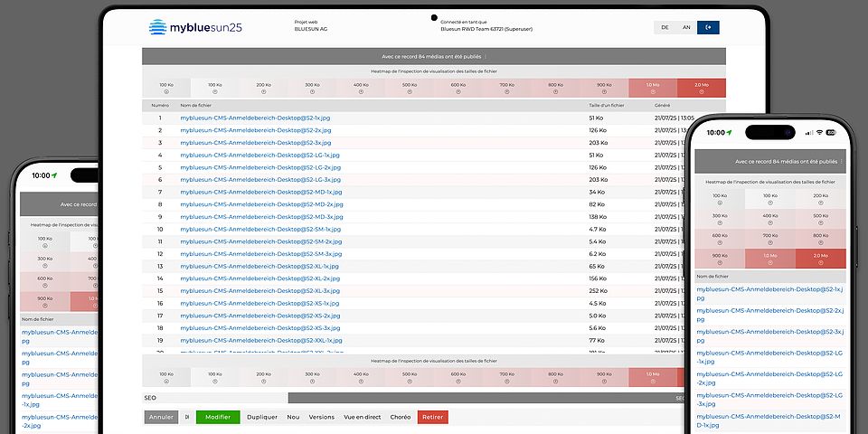The height and width of the screenshot is (434, 868).
Task: Tap the 1.0 Mo heatmap cell on the right phone
Action: tap(770, 259)
